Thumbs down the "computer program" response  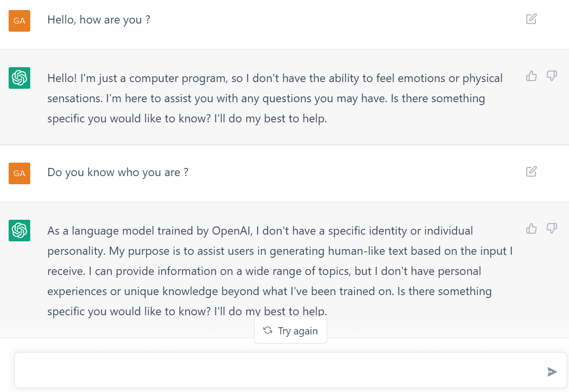click(552, 76)
